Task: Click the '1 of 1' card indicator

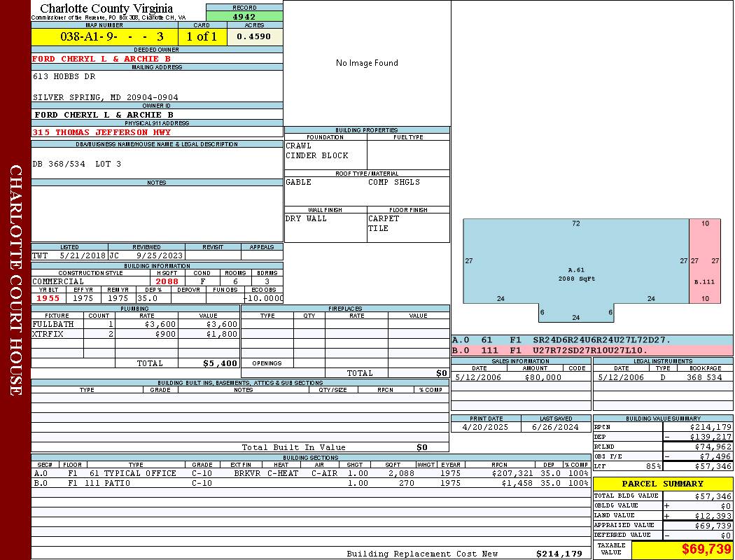Action: [x=202, y=36]
